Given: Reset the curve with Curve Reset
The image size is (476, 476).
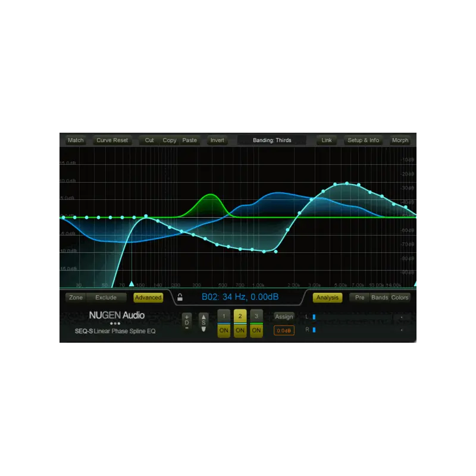Looking at the screenshot, I should click(x=112, y=140).
